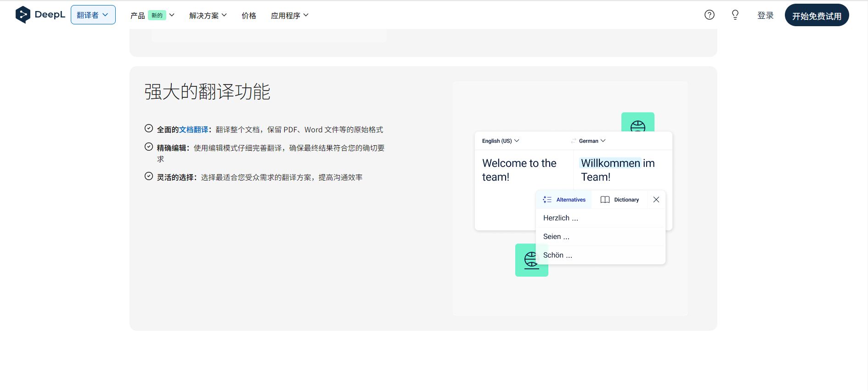Screen dimensions: 868x391
Task: Go to the 价格 page
Action: tap(248, 16)
